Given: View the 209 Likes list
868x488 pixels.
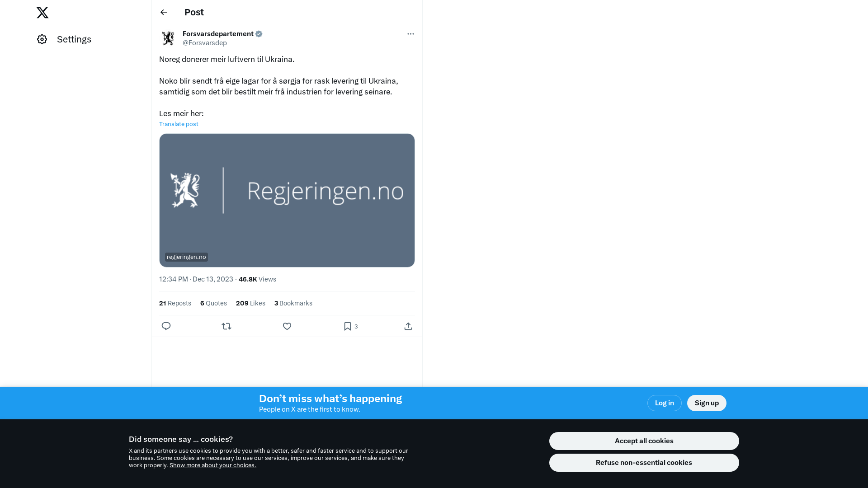Looking at the screenshot, I should coord(250,303).
